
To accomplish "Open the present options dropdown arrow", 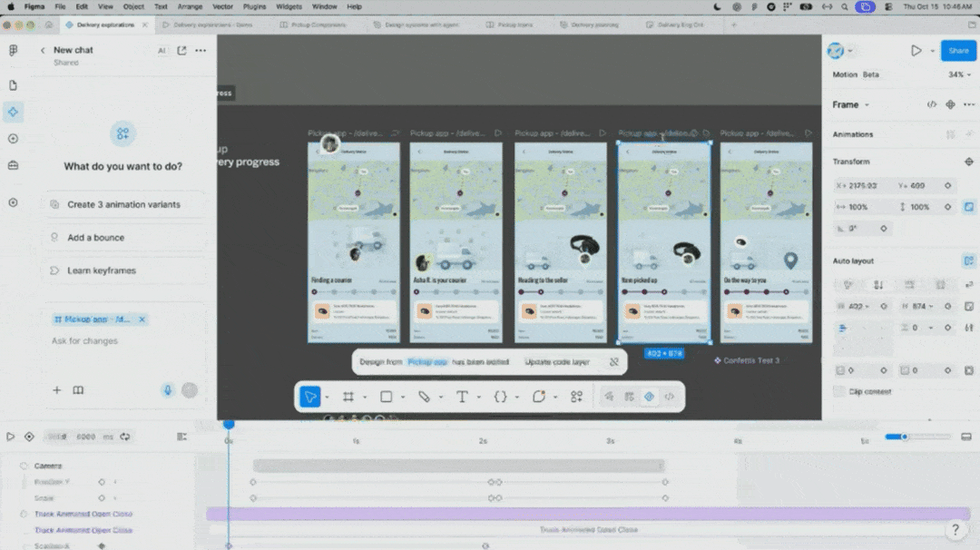I will click(933, 51).
